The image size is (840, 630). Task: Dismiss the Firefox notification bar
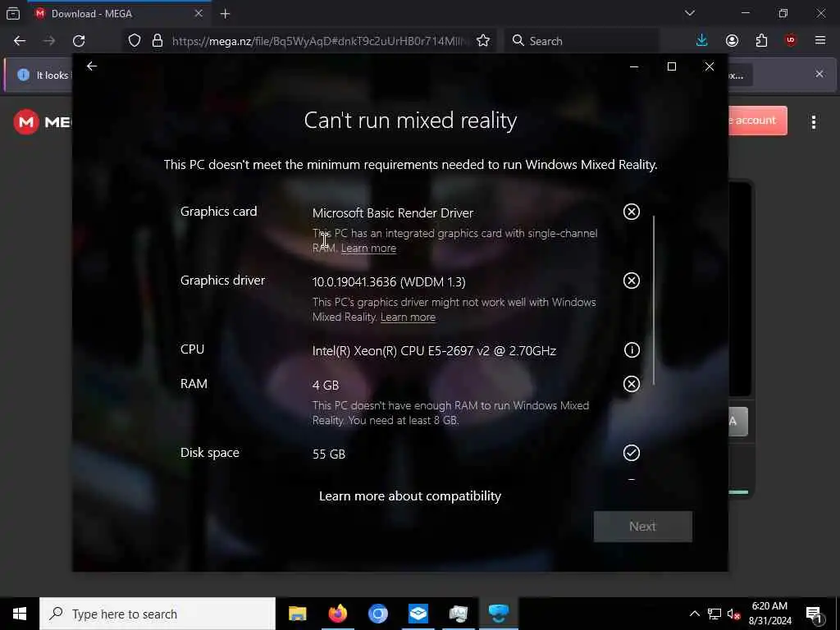click(x=819, y=74)
